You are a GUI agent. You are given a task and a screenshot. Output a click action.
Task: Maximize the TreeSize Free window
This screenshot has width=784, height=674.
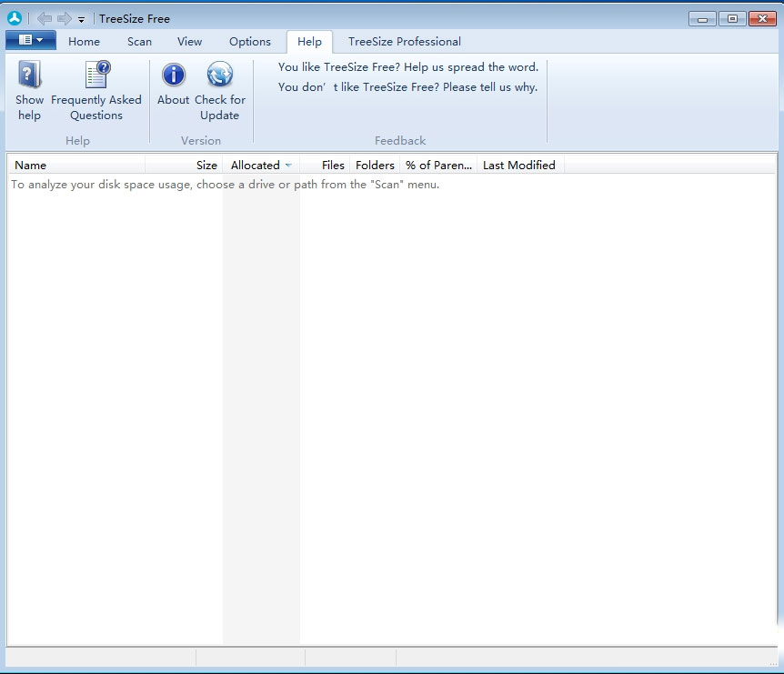click(x=732, y=19)
